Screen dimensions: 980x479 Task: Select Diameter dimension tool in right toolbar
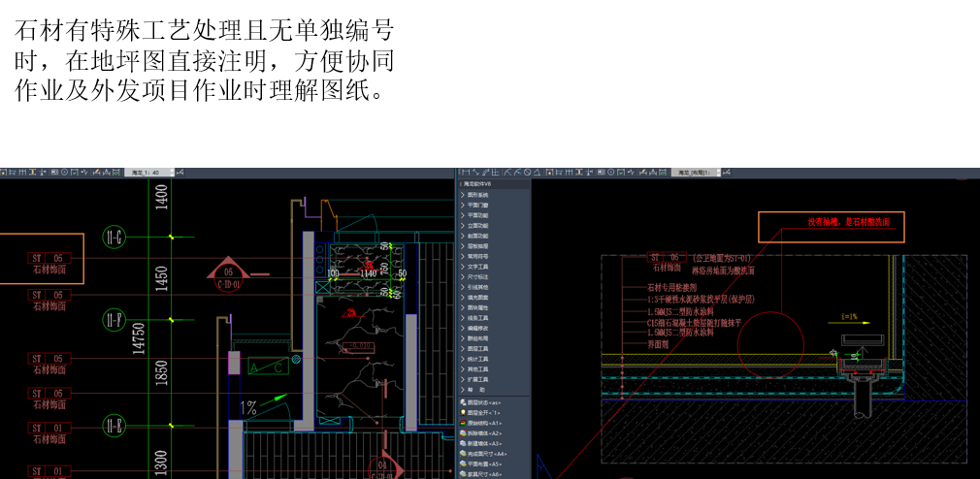click(528, 173)
